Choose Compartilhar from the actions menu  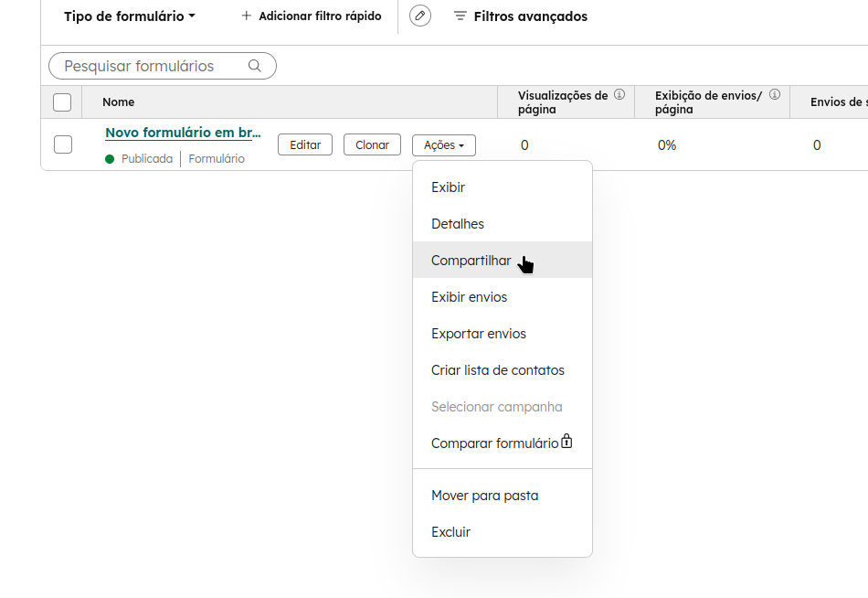(x=471, y=261)
